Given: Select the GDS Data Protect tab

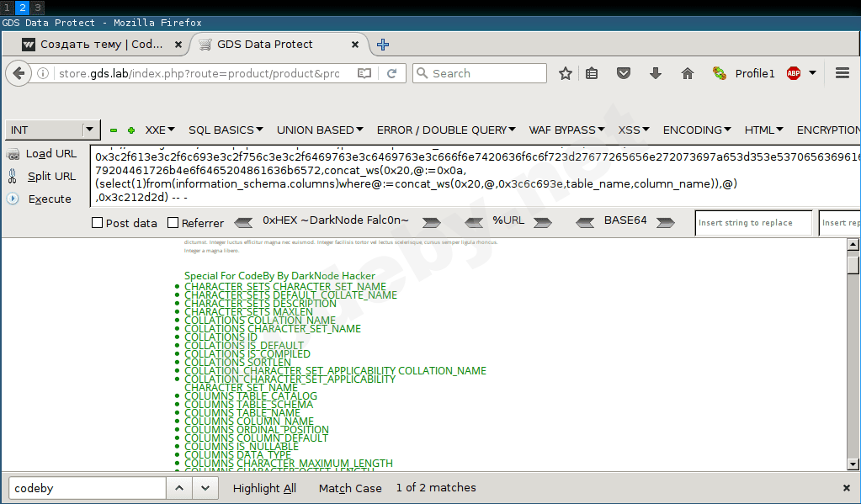Looking at the screenshot, I should tap(265, 45).
